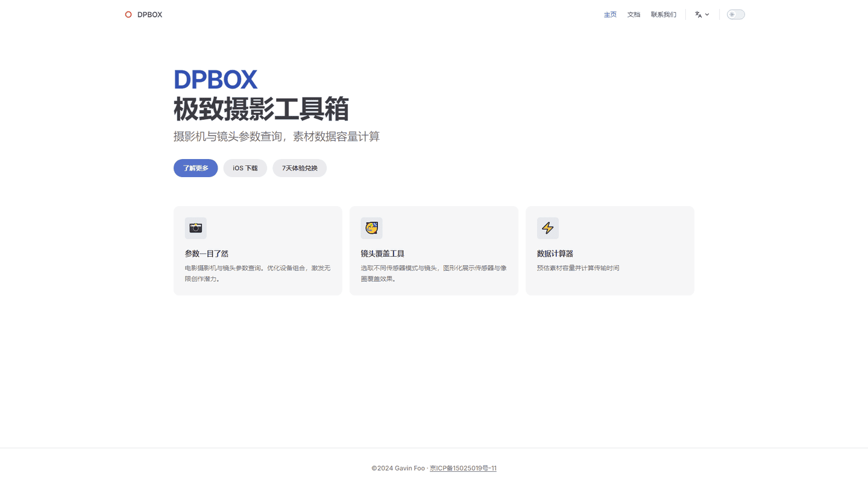Click the 7天体验兑换 button

[x=300, y=168]
